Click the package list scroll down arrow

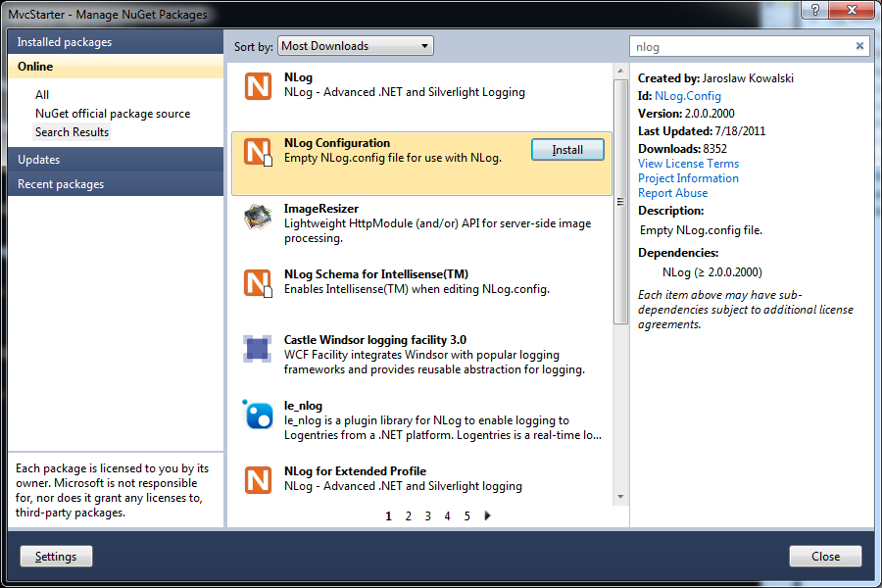point(620,497)
